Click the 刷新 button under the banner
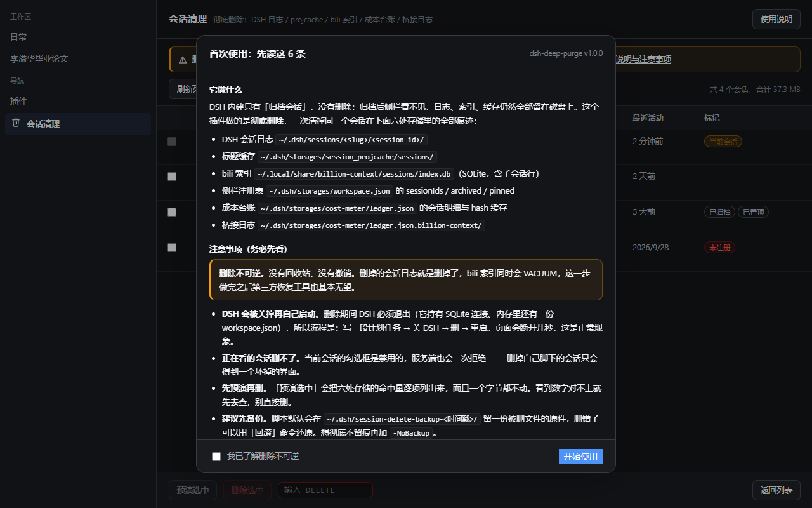The image size is (812, 508). (183, 89)
